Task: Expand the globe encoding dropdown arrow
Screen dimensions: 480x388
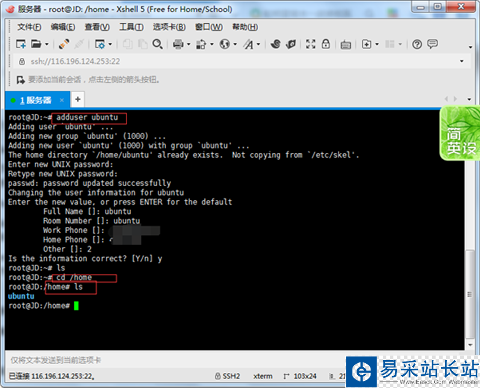Action: tap(235, 44)
